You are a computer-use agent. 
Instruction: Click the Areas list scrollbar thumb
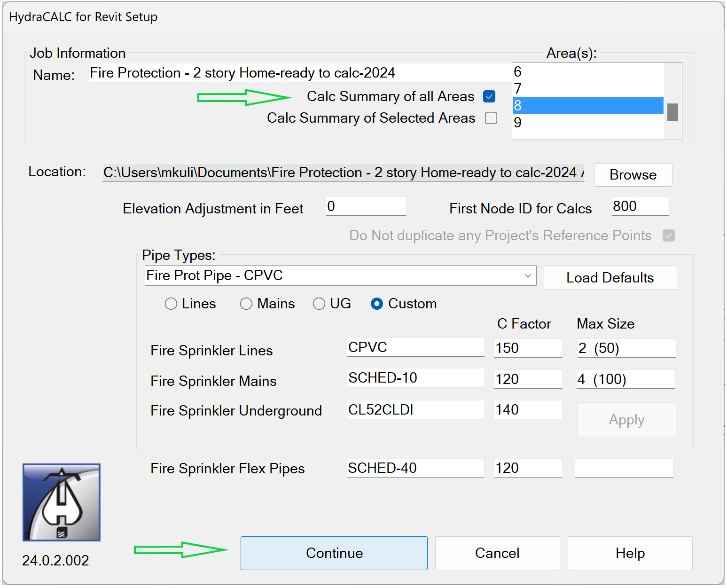point(672,112)
